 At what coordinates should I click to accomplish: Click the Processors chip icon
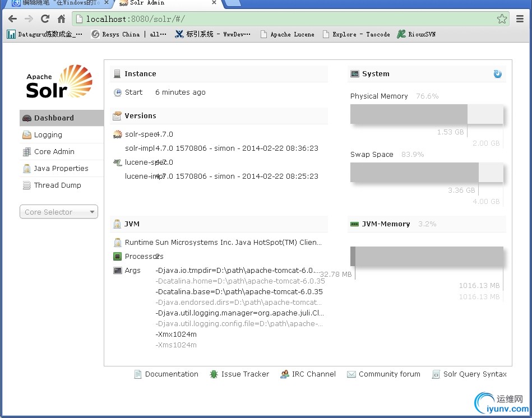117,256
